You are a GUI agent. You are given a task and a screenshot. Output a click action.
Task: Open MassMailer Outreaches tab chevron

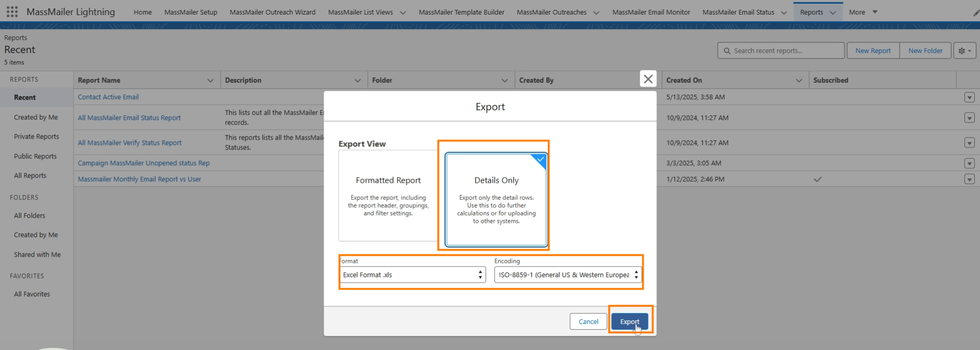(596, 12)
